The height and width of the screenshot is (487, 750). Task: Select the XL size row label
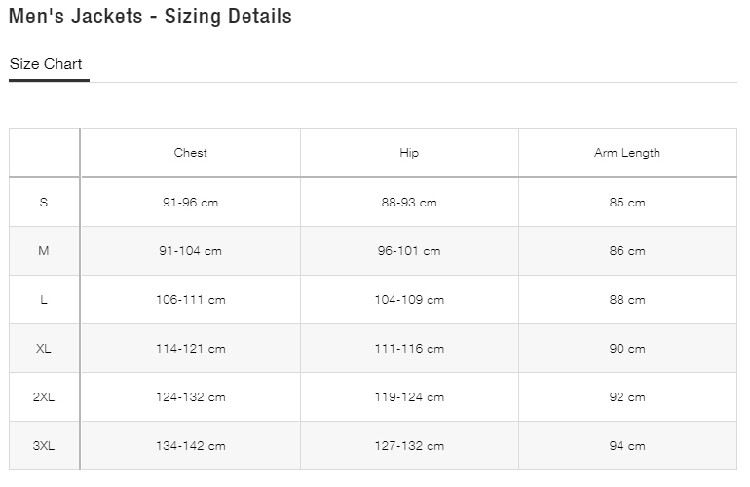(x=44, y=349)
